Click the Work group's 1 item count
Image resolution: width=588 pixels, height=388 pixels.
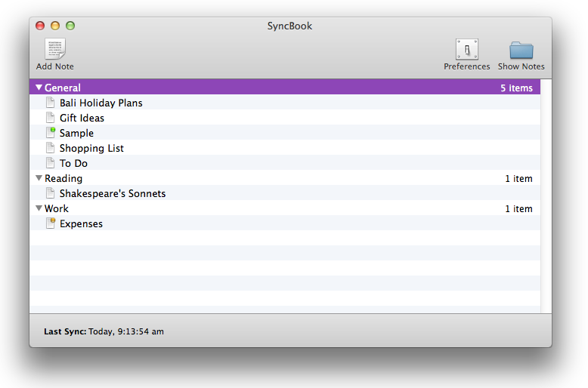518,208
